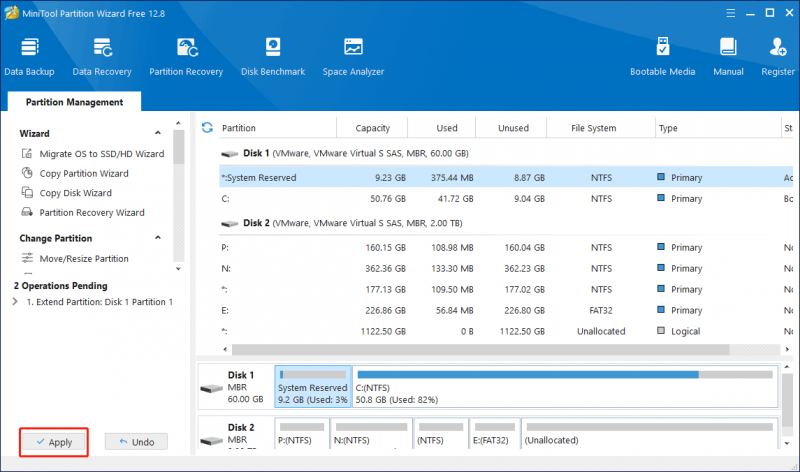
Task: Undo the last pending operation
Action: [136, 442]
